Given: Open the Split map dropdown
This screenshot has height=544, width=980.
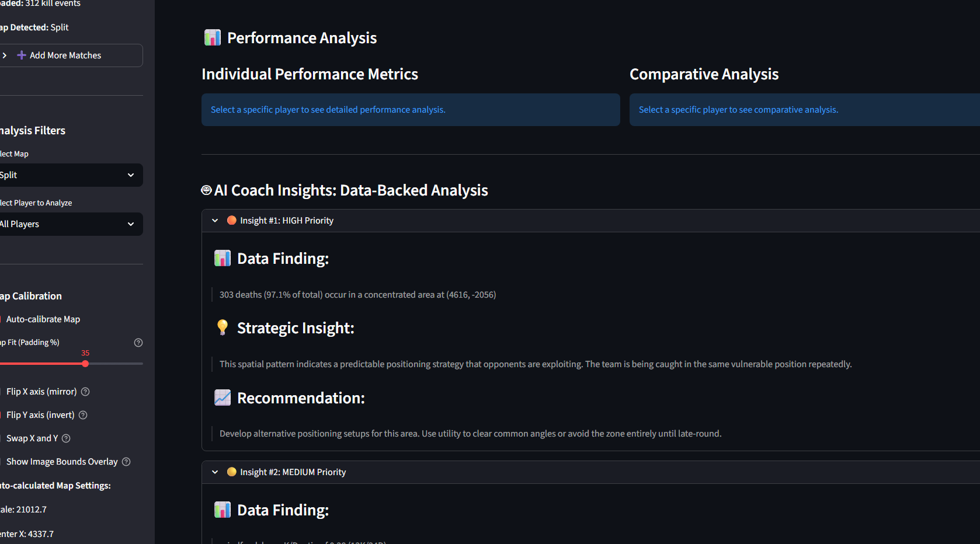Looking at the screenshot, I should (x=70, y=175).
